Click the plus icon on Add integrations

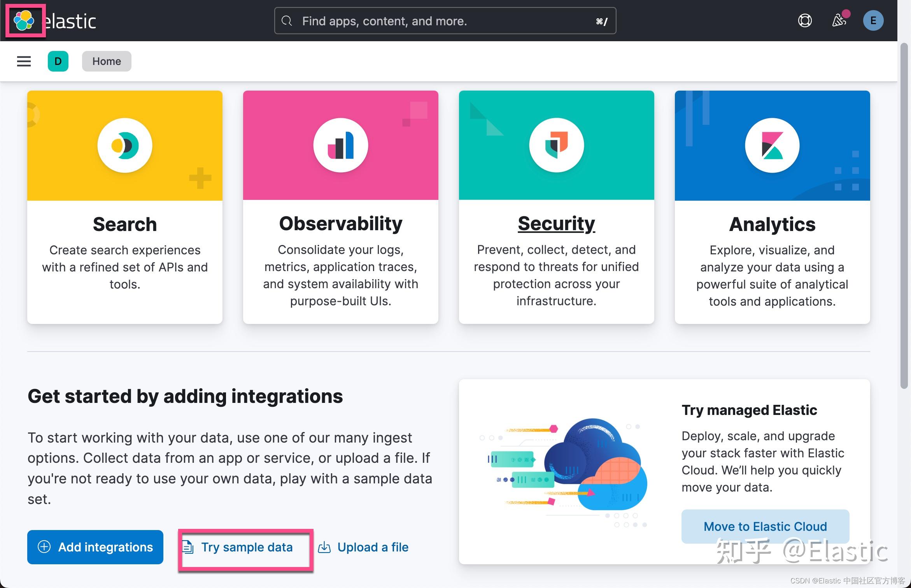click(x=44, y=547)
